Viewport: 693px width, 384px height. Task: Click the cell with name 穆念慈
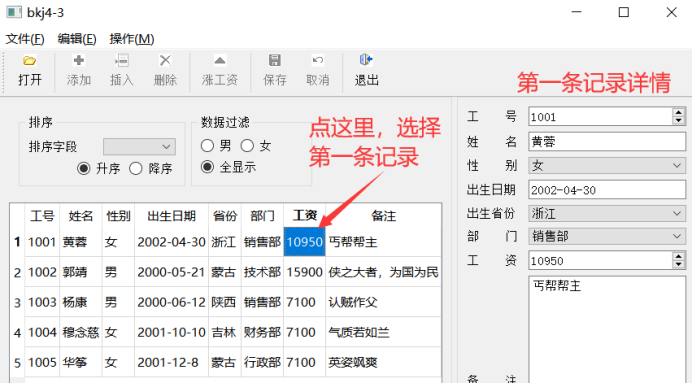point(80,332)
